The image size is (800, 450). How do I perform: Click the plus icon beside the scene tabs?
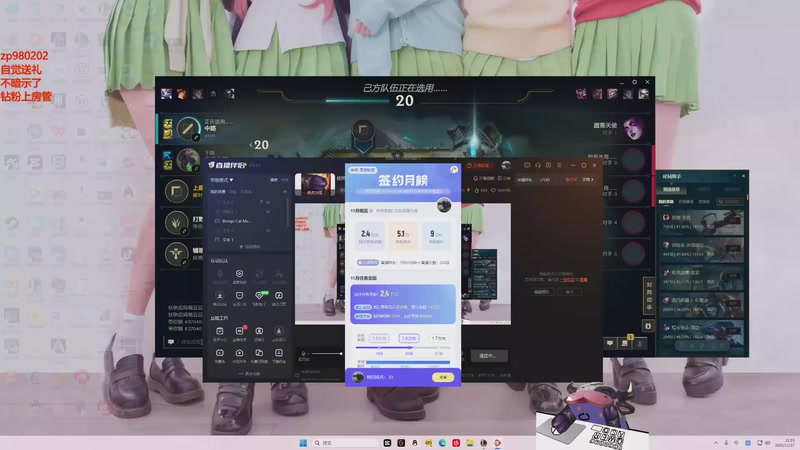285,192
